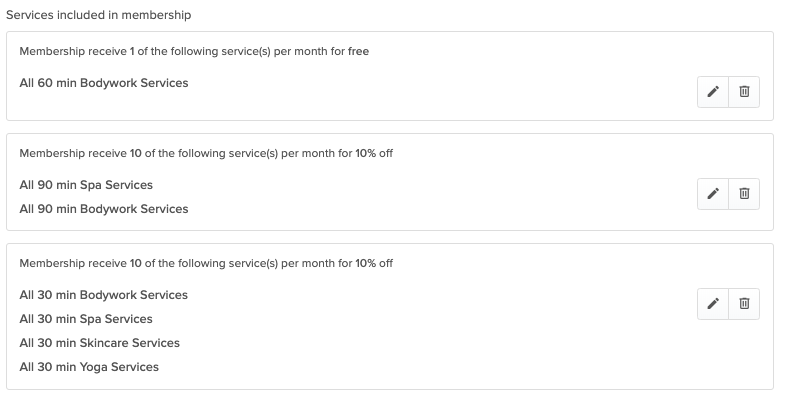Click All 30 min Skincare Services entry
Screen dimensions: 785x406
coord(100,343)
